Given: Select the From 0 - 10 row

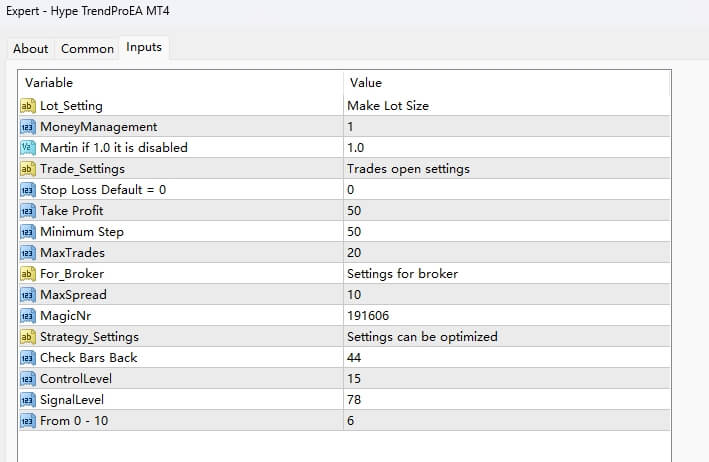Looking at the screenshot, I should pos(69,420).
